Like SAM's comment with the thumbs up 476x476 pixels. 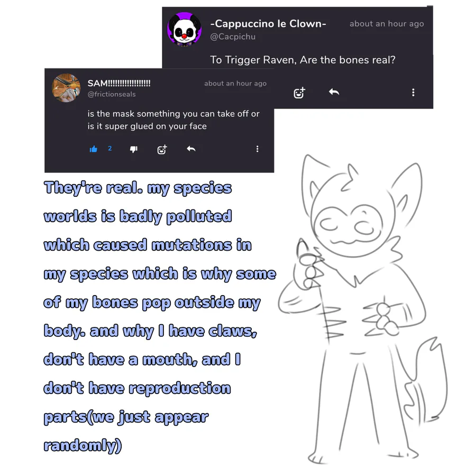coord(94,149)
